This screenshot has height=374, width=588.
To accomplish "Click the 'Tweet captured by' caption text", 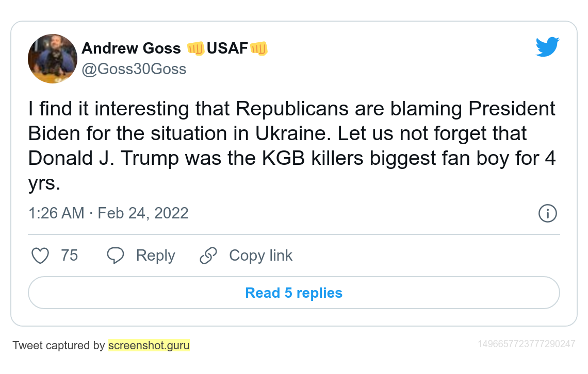I will [x=59, y=345].
